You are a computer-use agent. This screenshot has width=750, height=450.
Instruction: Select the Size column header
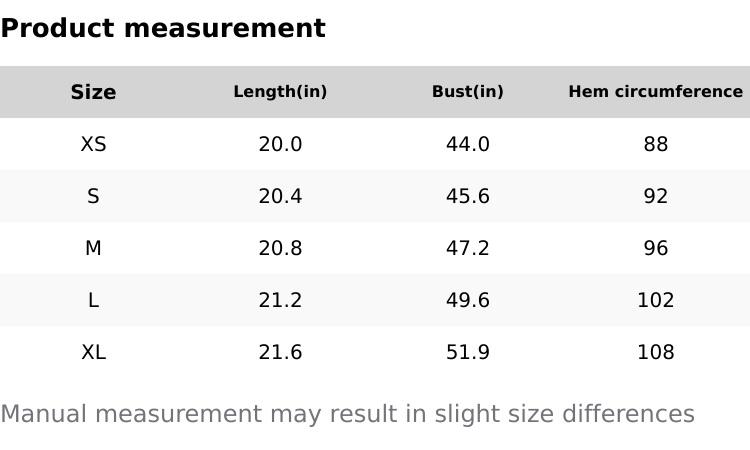click(x=93, y=92)
